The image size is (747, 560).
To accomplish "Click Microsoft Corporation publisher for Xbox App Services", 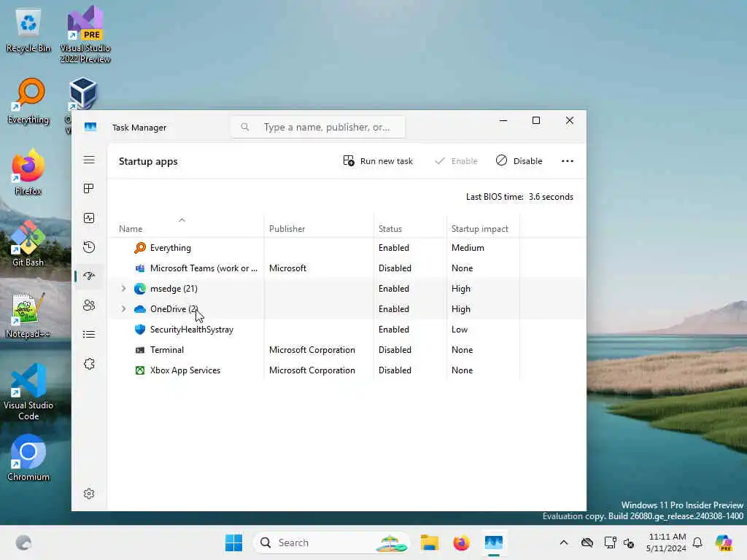I will [x=312, y=370].
